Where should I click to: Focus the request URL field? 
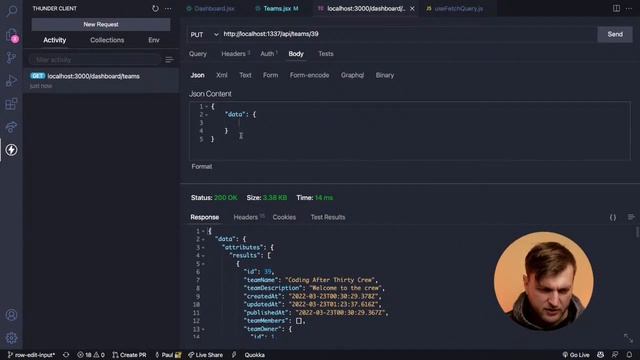tap(408, 34)
